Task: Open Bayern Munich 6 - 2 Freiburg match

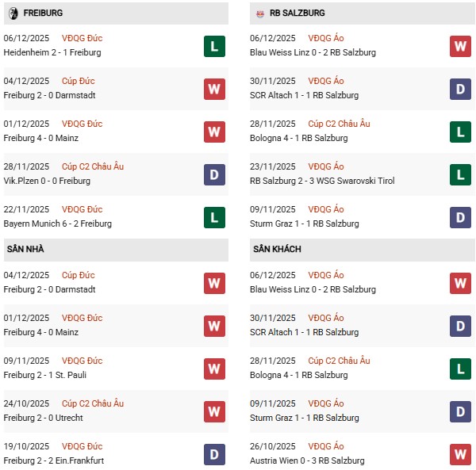Action: pos(58,224)
